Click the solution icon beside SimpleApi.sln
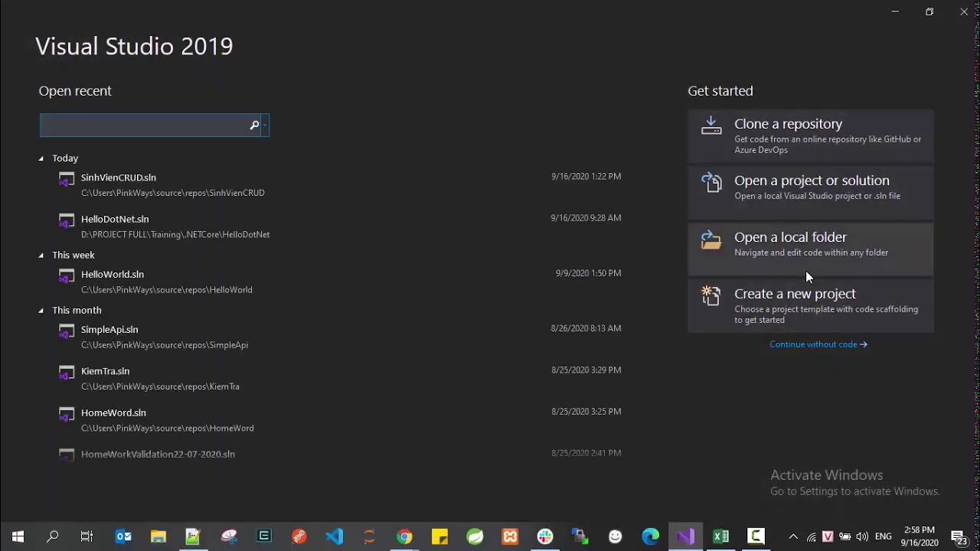980x551 pixels. 67,331
